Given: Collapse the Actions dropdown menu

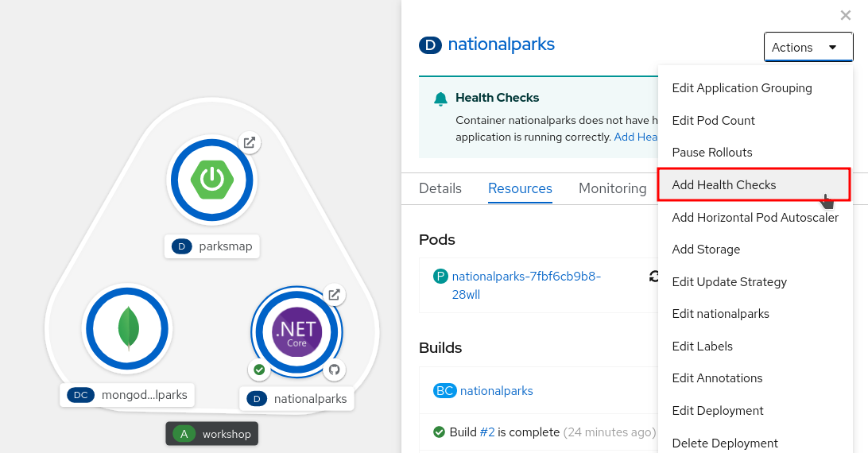Looking at the screenshot, I should (808, 48).
